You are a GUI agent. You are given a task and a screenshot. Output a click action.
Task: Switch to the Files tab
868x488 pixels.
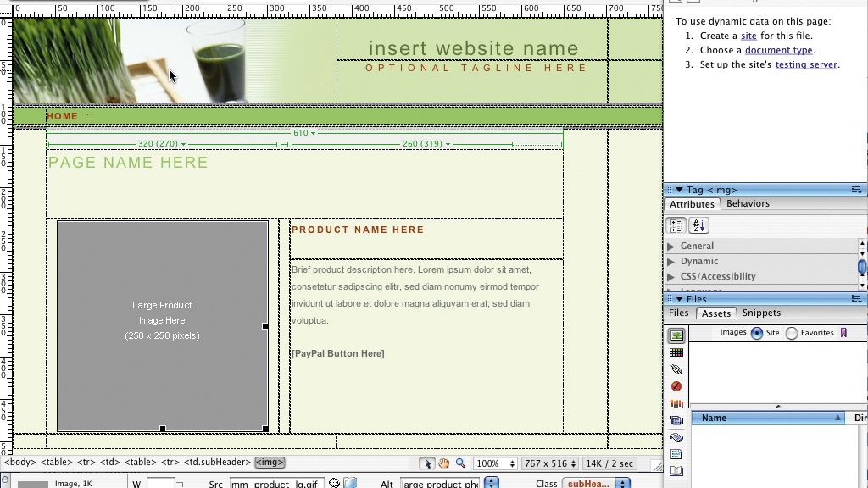[x=679, y=313]
